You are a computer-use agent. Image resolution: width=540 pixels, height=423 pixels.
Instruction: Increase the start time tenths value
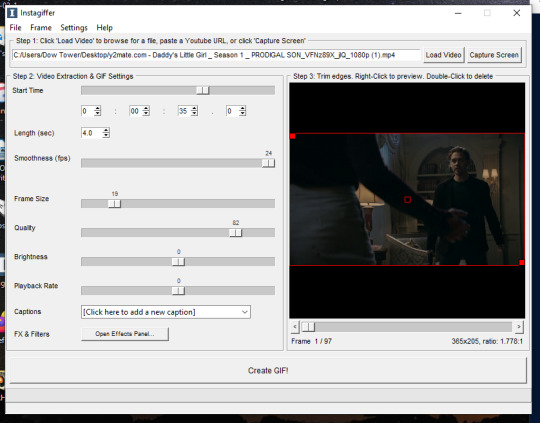(x=242, y=109)
